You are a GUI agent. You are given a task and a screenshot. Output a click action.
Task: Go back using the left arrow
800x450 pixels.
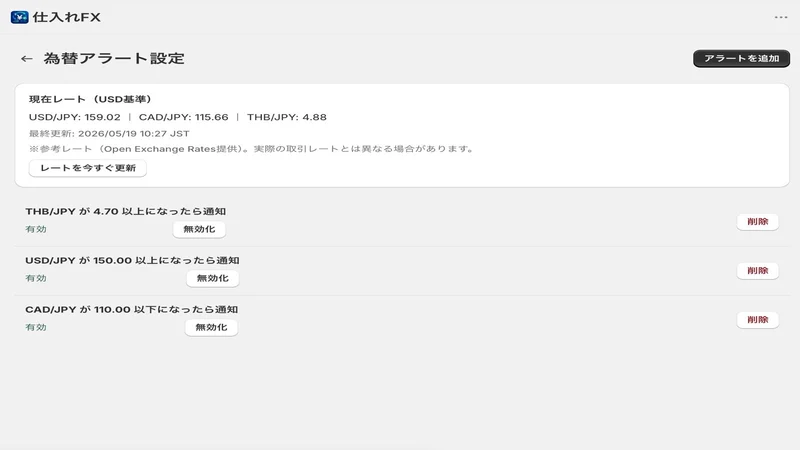[x=27, y=59]
